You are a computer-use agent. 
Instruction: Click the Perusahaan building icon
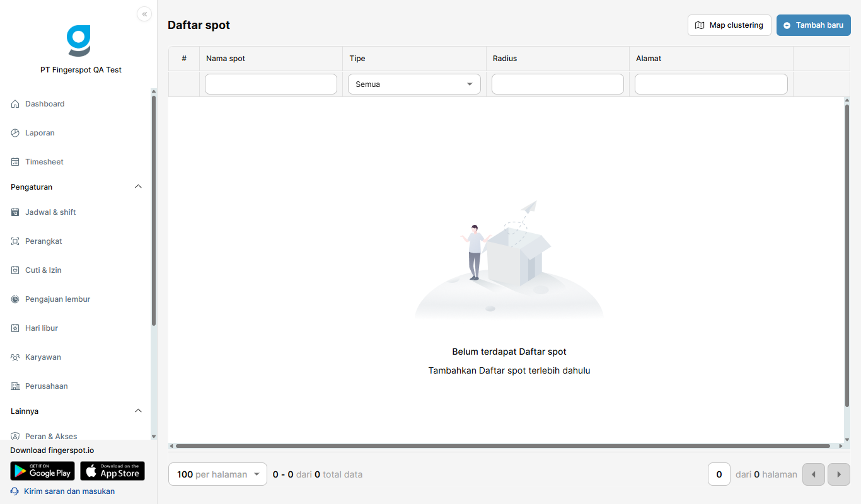(x=15, y=386)
